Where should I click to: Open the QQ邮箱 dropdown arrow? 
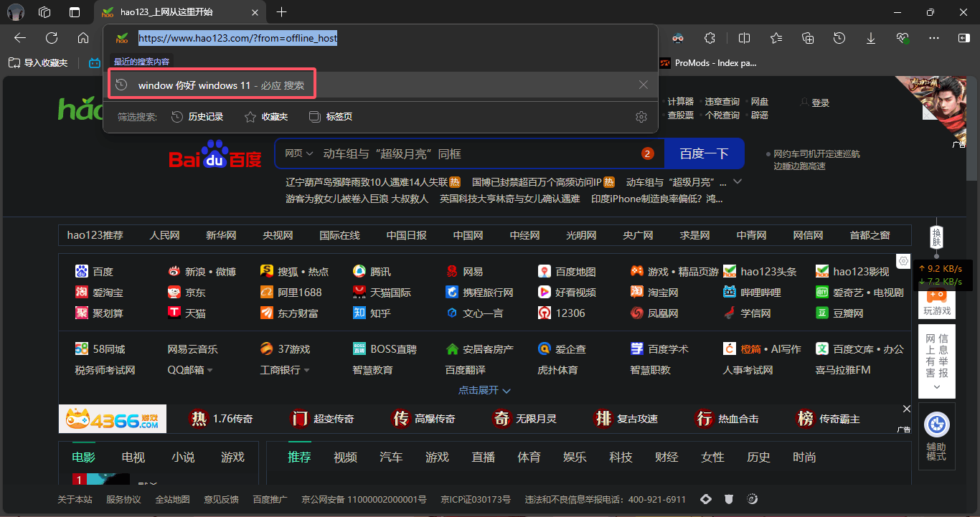[210, 371]
